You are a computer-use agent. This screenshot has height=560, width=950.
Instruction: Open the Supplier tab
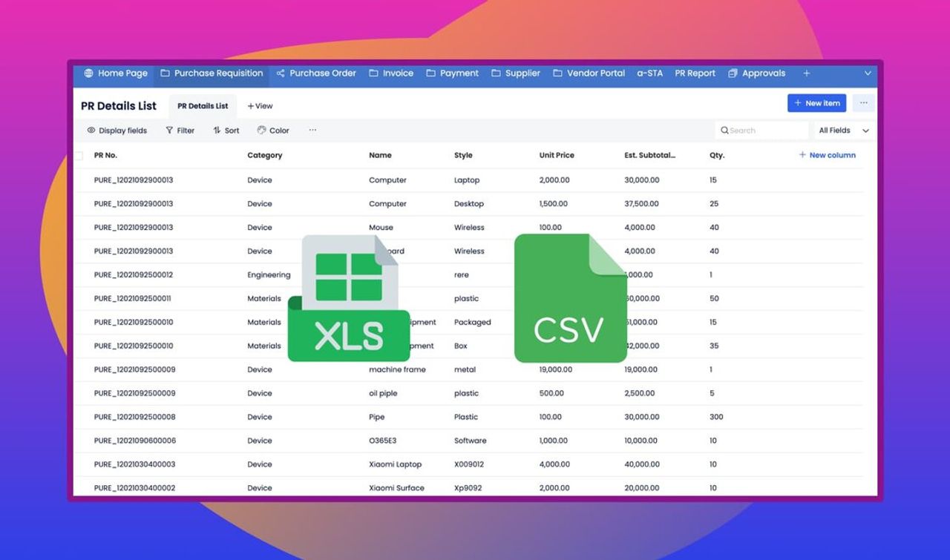pyautogui.click(x=516, y=73)
